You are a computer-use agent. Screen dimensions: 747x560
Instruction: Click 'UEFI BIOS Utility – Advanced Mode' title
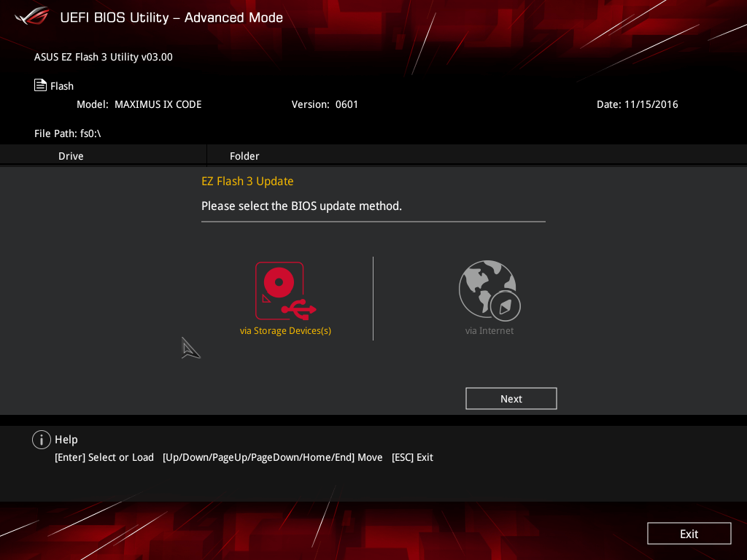click(171, 17)
